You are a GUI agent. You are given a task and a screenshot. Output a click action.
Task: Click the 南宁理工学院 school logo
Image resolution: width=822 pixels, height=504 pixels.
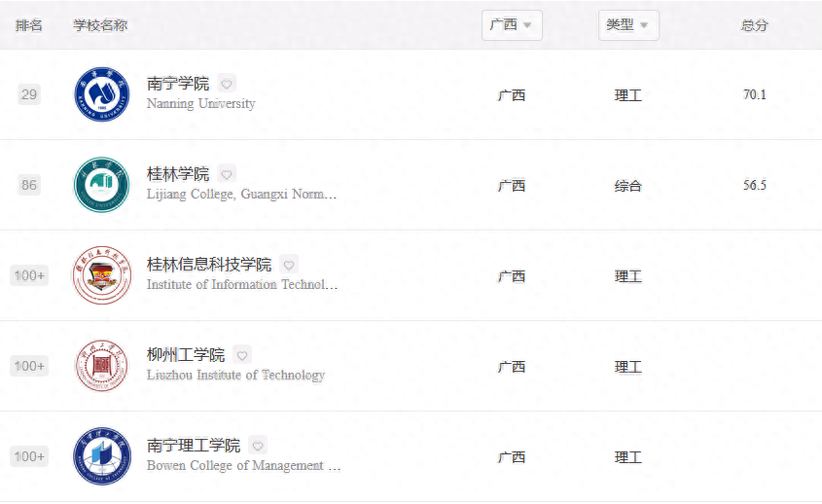[102, 456]
